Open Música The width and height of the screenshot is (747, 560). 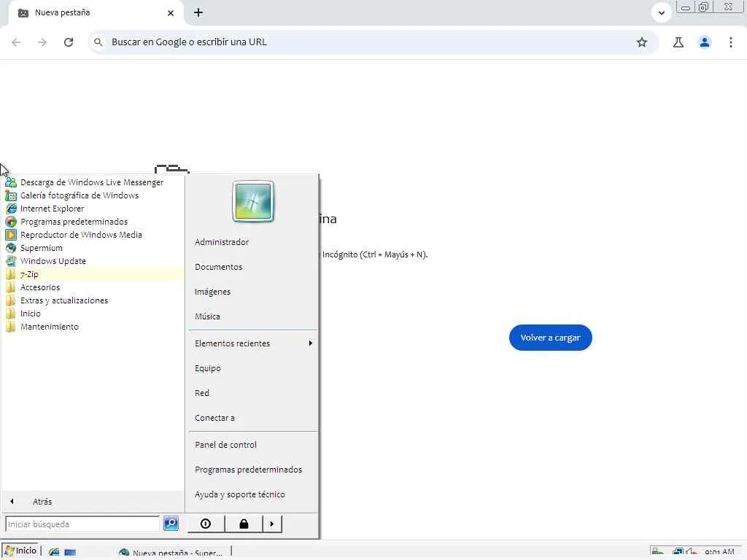coord(207,316)
